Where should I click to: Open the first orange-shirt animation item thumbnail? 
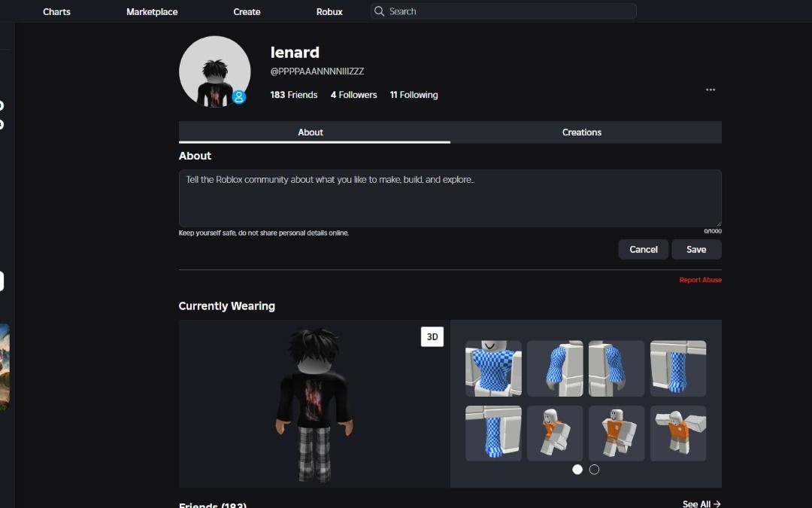555,433
